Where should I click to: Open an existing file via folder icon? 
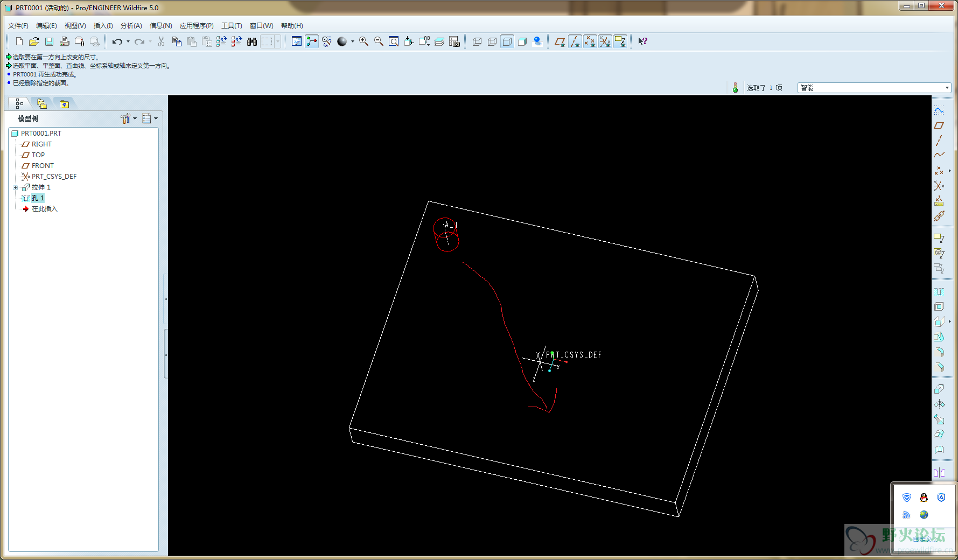(34, 41)
